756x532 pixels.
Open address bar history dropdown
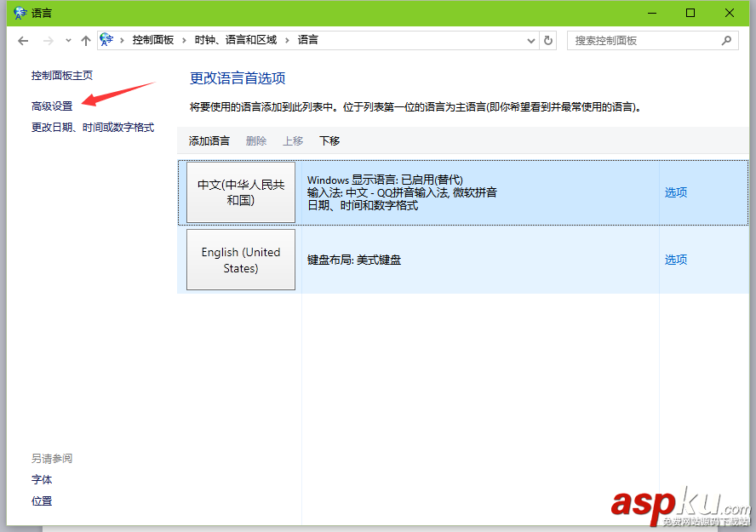tap(531, 41)
